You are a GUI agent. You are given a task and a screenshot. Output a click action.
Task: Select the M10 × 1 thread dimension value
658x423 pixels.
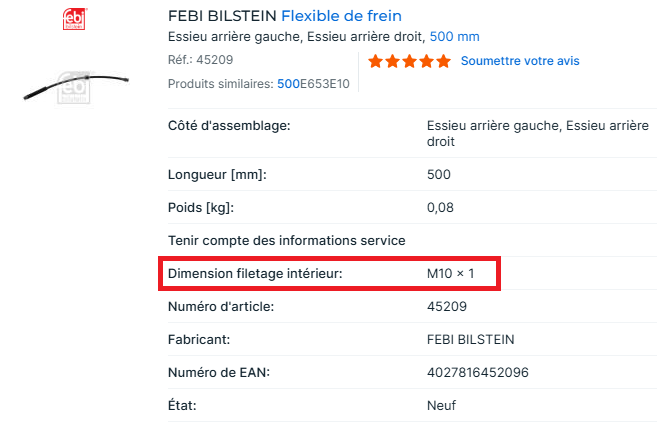[450, 273]
